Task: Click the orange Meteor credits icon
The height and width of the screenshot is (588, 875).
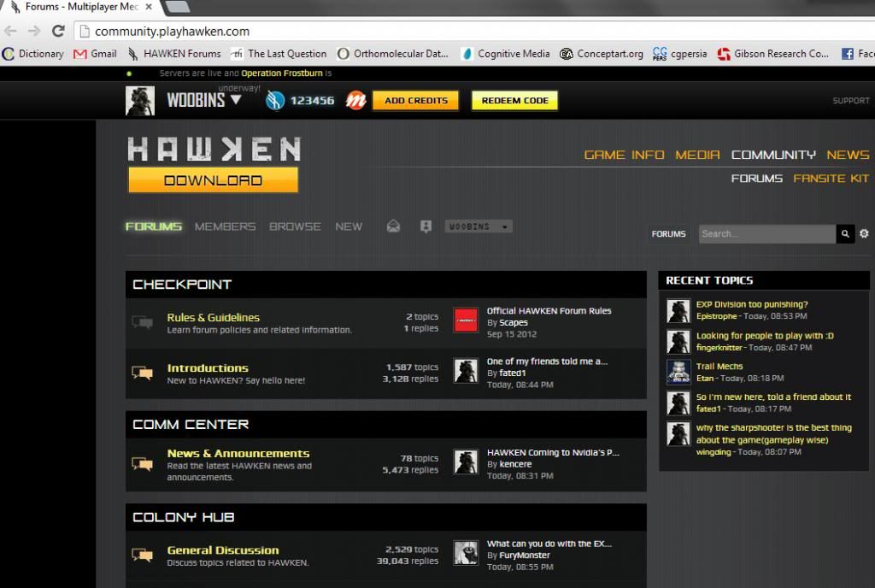Action: tap(355, 100)
